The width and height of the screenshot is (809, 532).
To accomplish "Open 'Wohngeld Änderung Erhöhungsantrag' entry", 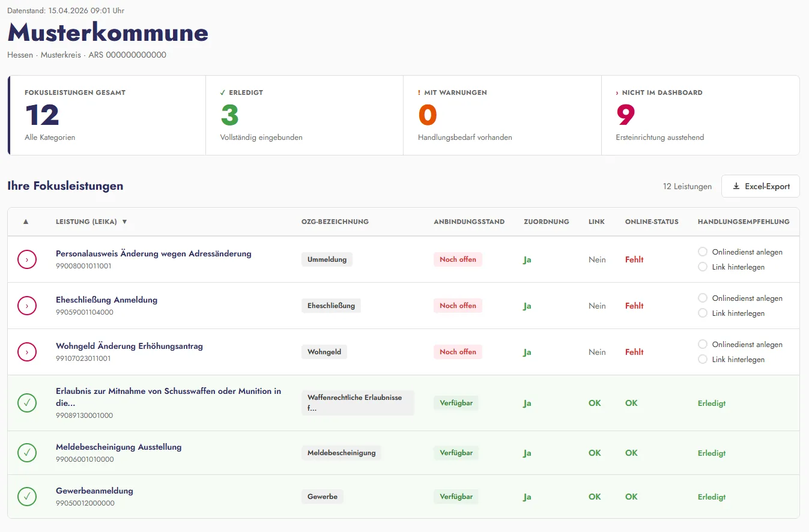I will [x=129, y=346].
